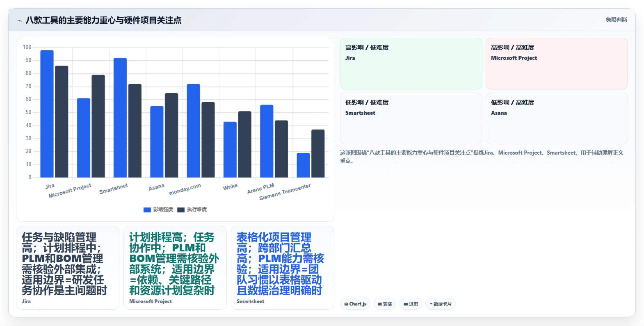Image resolution: width=644 pixels, height=326 pixels.
Task: Click the Smartsheet blue 影响强度 bar
Action: coord(120,118)
